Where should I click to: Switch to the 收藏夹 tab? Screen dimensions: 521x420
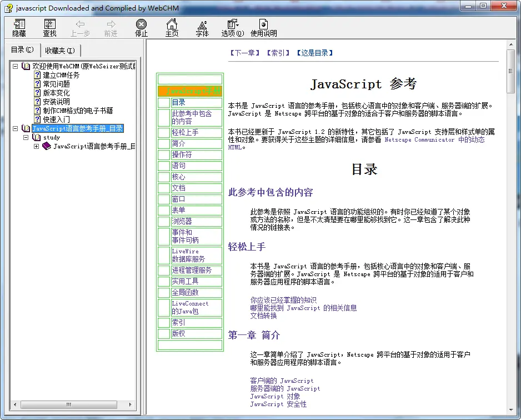tap(59, 49)
